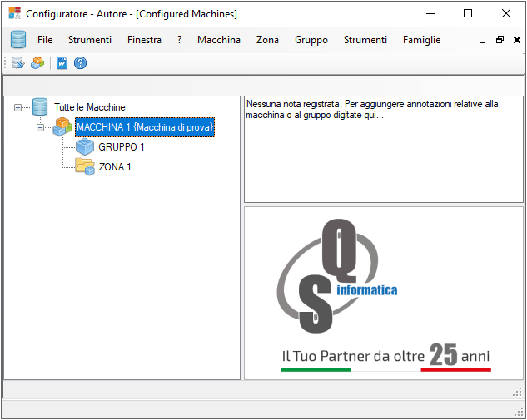Click the blue brick icon of GRUPPO 1
Image resolution: width=527 pixels, height=420 pixels.
tap(85, 146)
